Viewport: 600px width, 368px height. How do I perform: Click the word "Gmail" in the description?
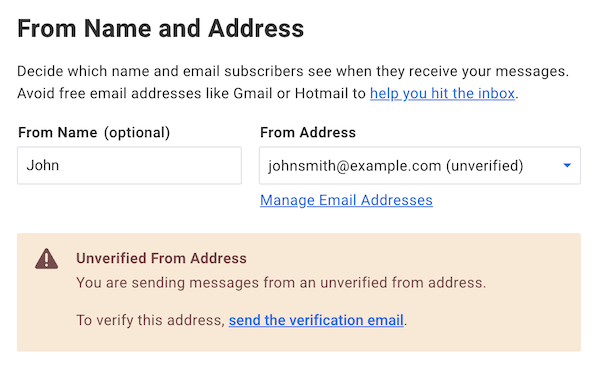click(253, 93)
